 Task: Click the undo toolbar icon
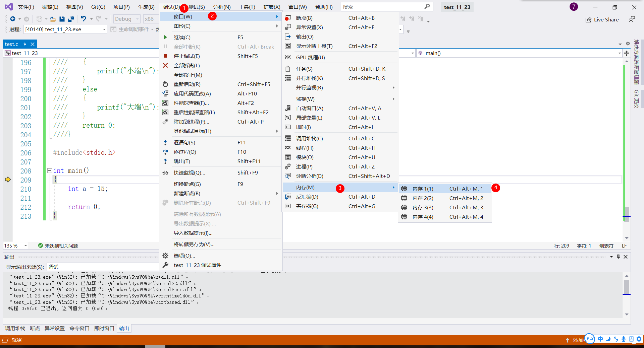84,19
